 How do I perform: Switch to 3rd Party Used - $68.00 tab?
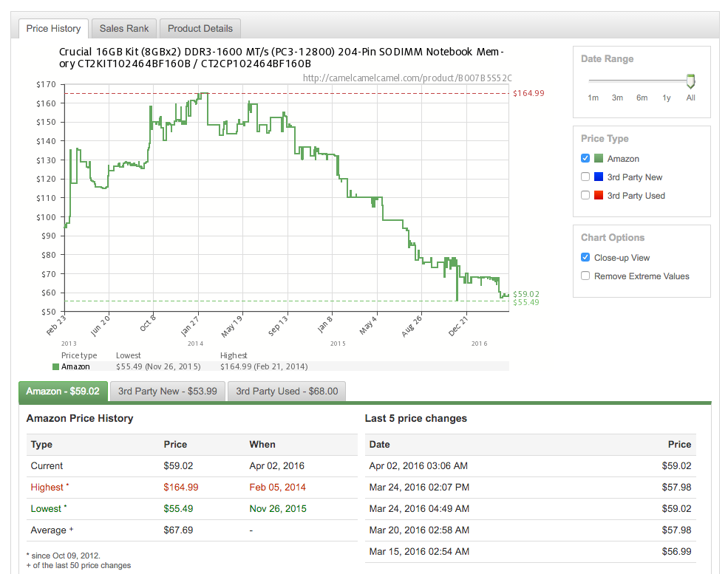pyautogui.click(x=287, y=392)
